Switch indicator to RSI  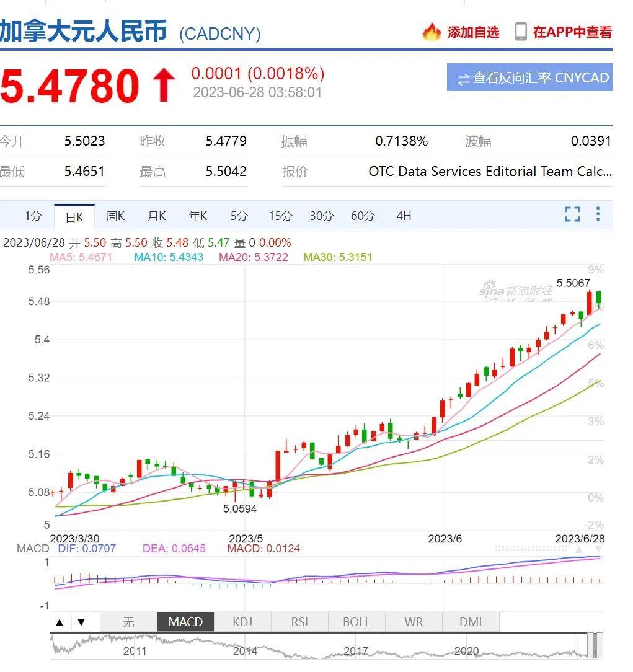pos(299,622)
